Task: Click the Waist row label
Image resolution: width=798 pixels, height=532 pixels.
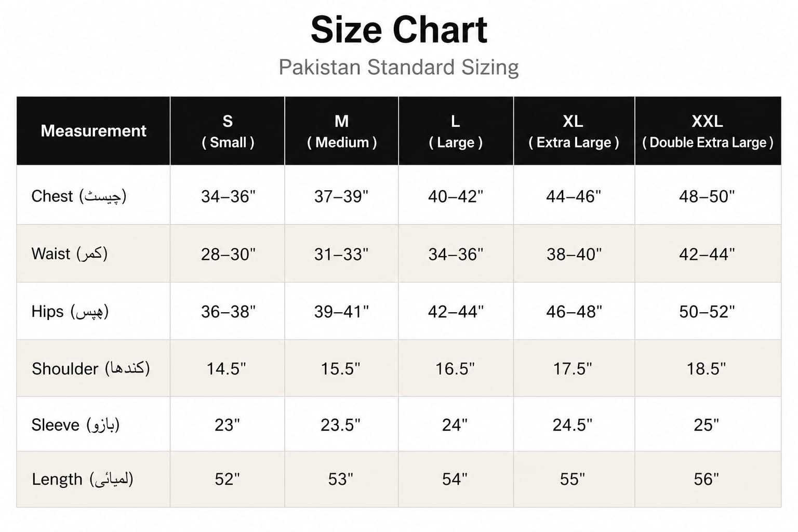Action: (70, 254)
